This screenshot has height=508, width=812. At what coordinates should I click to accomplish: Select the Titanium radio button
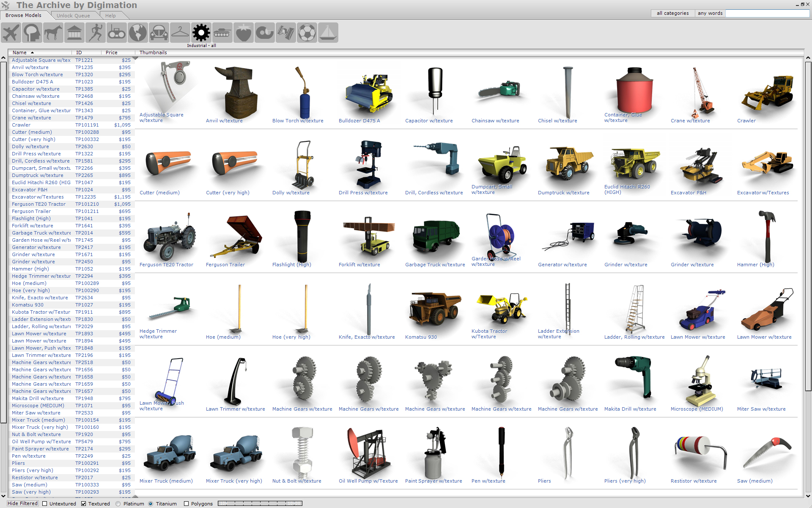151,504
